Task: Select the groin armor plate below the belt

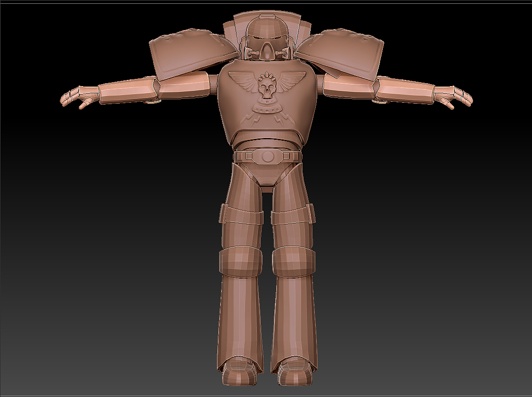Action: point(268,174)
